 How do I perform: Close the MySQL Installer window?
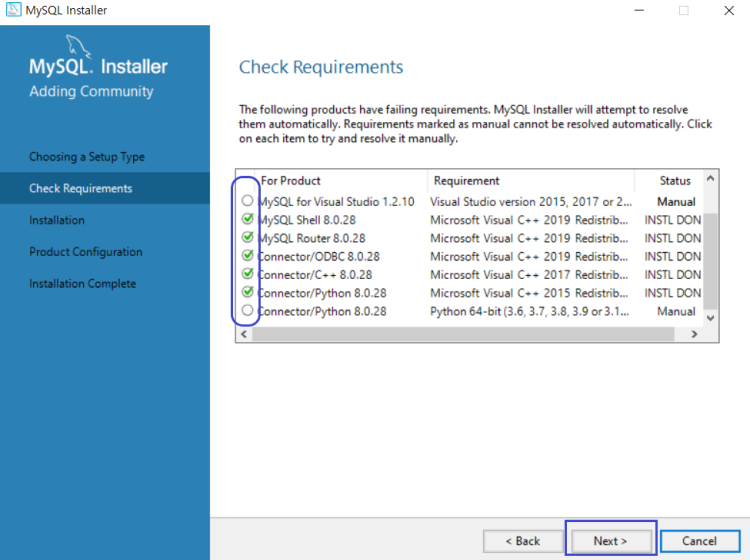[728, 10]
